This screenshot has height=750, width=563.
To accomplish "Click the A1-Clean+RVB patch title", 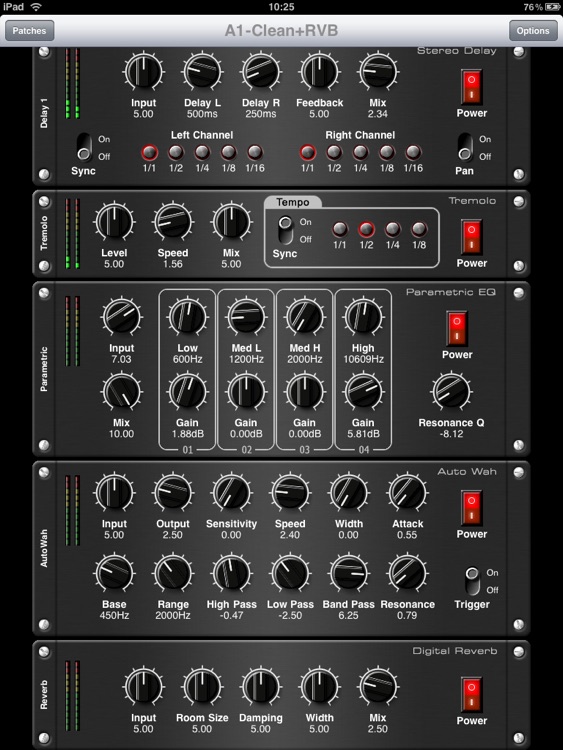I will click(x=281, y=31).
